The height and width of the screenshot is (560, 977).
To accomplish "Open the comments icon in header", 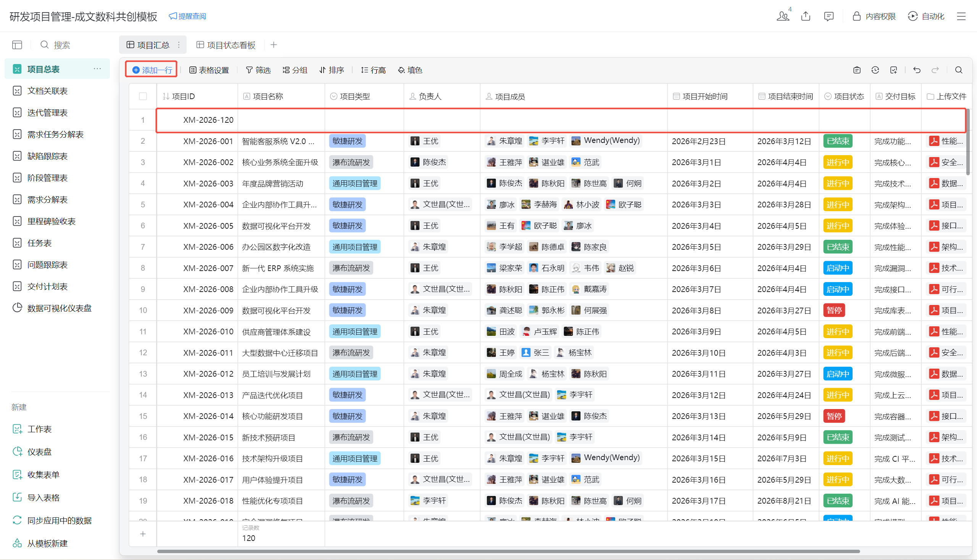I will [x=829, y=16].
